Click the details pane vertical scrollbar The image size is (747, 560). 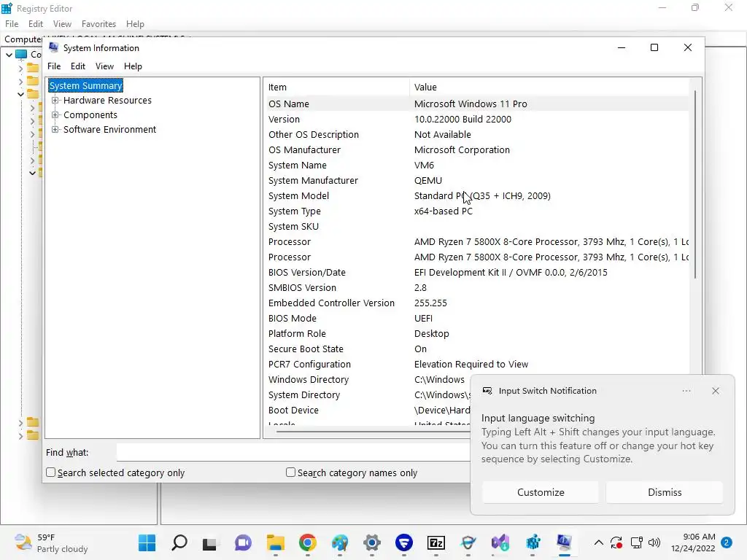695,184
